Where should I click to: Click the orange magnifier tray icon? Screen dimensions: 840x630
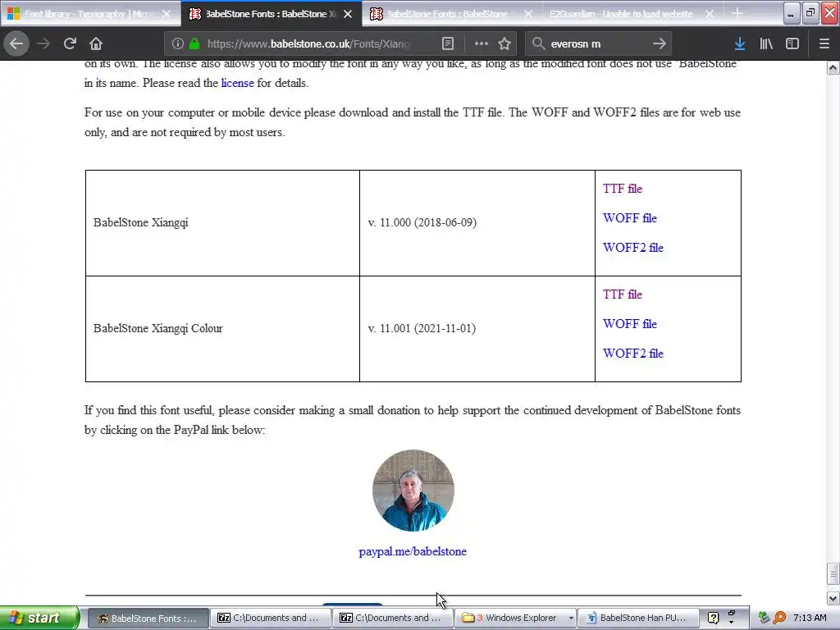pos(779,619)
